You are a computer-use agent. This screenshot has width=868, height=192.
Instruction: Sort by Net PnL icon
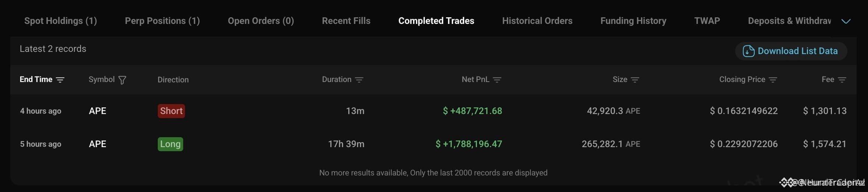point(497,80)
